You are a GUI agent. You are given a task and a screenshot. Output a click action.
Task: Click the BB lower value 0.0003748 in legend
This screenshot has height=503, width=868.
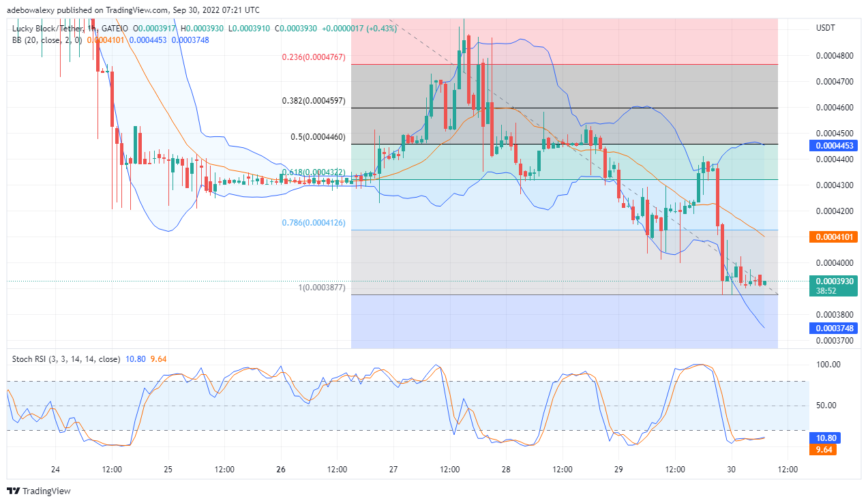[190, 40]
